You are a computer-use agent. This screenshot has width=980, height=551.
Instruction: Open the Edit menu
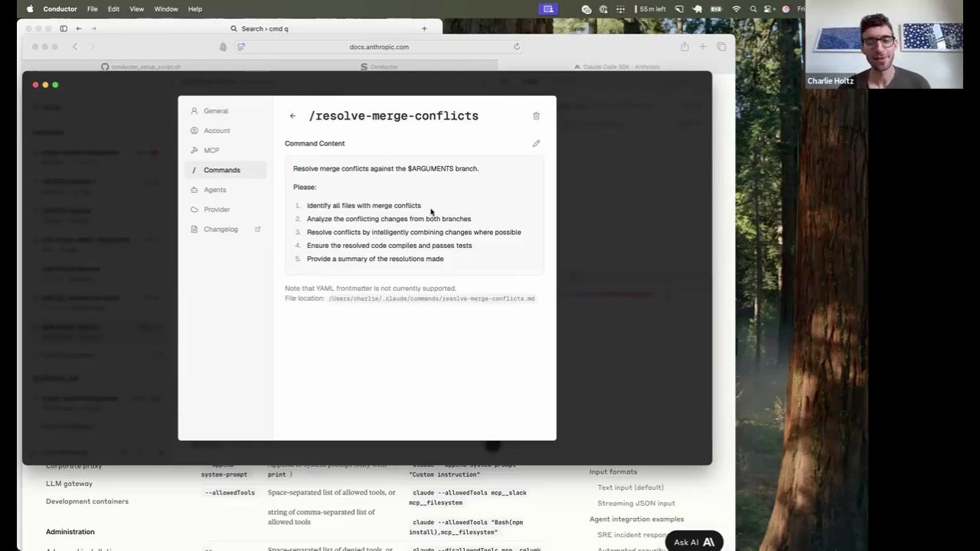113,9
